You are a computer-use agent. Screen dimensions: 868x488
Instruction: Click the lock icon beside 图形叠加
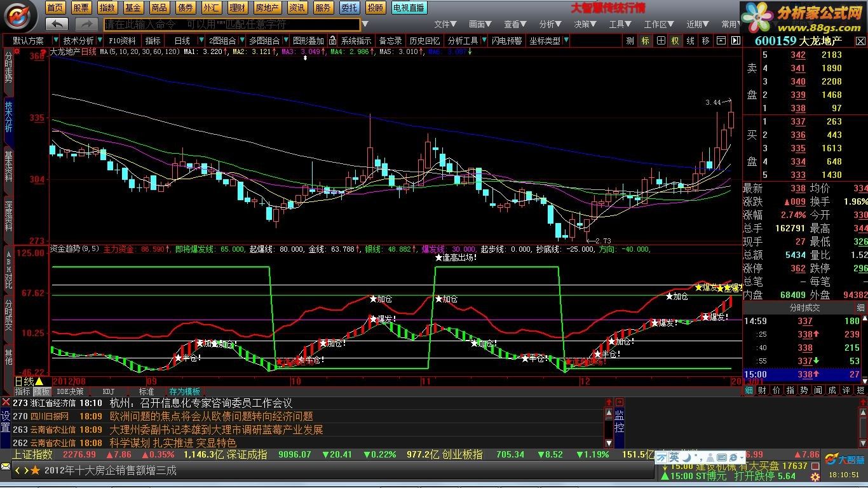[332, 41]
